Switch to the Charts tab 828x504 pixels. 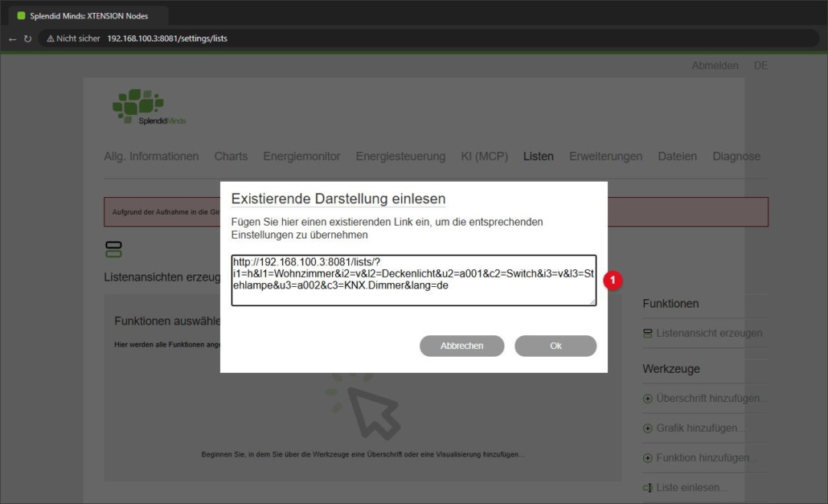[x=231, y=156]
